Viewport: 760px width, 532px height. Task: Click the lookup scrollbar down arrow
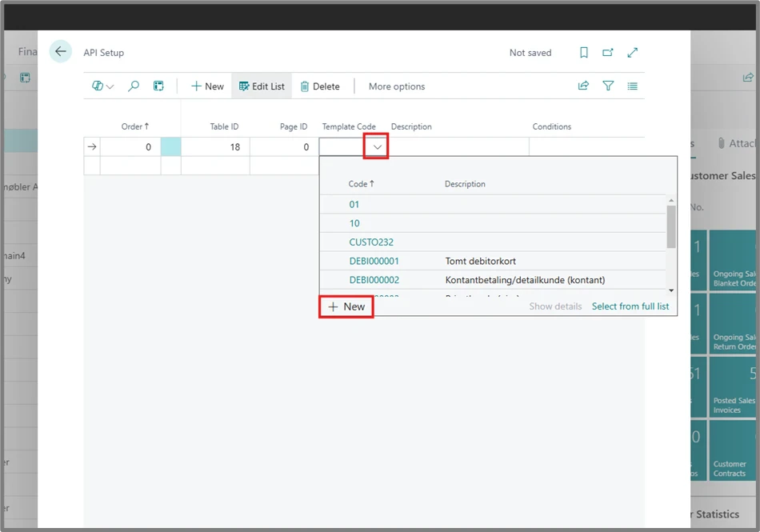tap(671, 290)
